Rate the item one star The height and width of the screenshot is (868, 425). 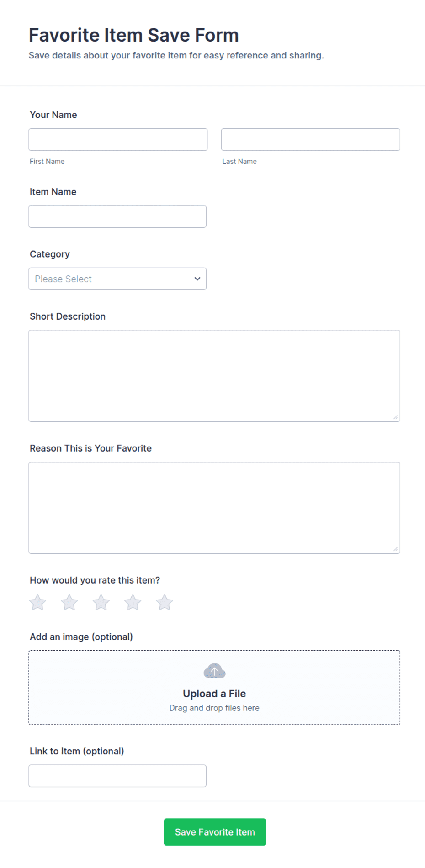pos(37,602)
